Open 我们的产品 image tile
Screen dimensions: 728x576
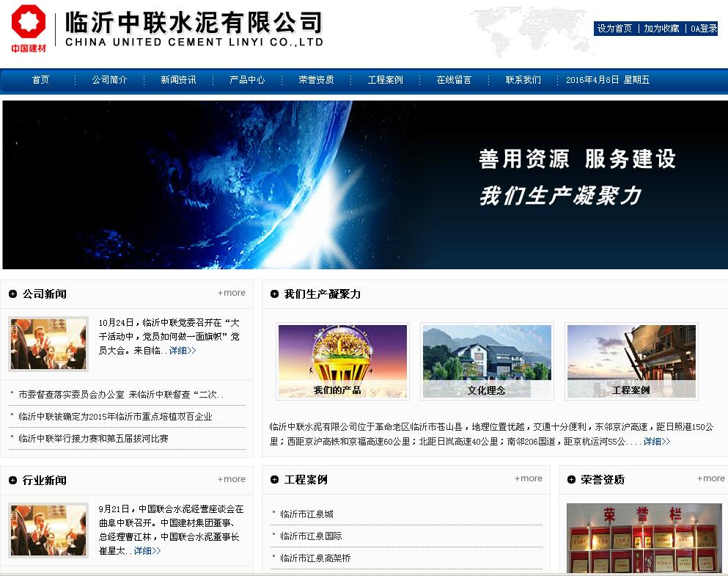click(x=342, y=361)
